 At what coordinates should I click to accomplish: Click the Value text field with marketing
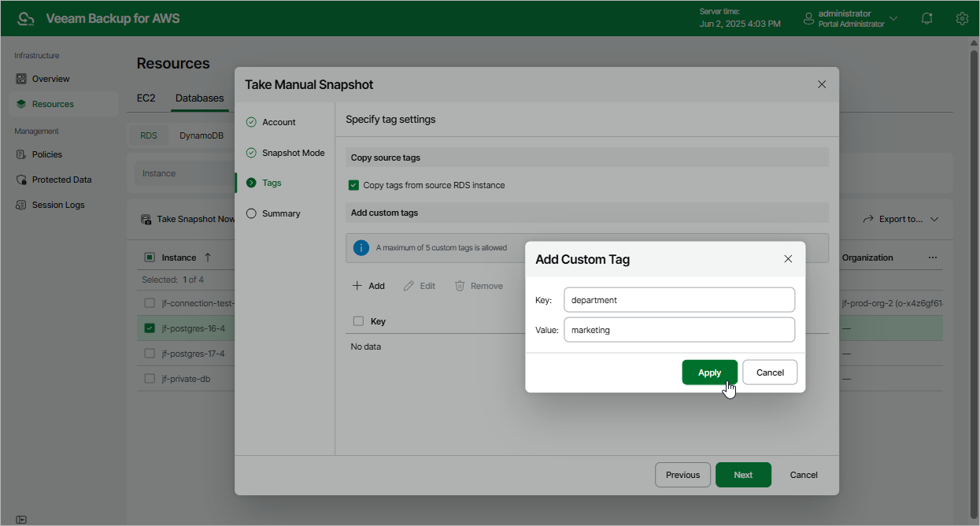(679, 330)
